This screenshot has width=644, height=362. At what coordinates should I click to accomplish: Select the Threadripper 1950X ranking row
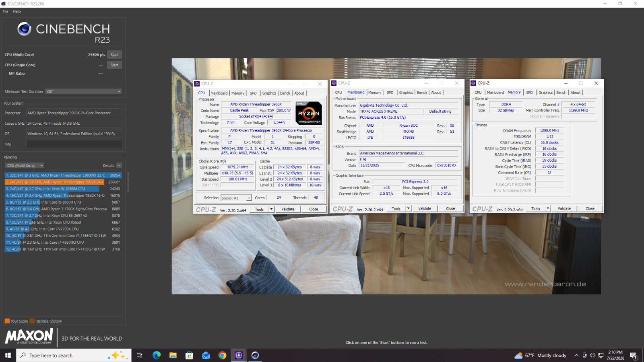63,195
